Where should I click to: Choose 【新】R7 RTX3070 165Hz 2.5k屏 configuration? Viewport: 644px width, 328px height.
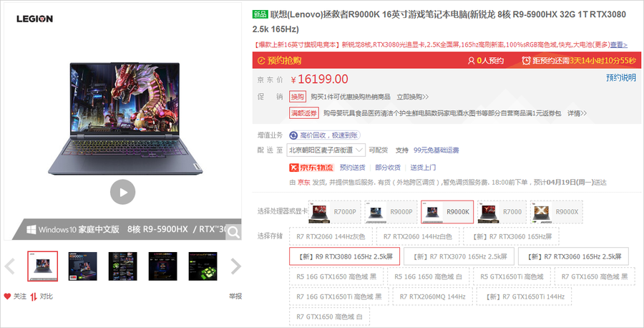click(x=459, y=256)
